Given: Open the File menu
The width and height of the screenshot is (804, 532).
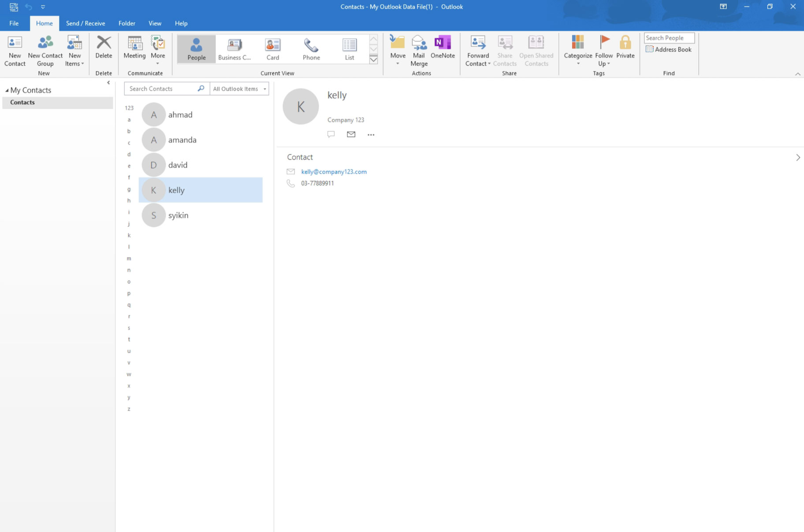Looking at the screenshot, I should point(14,23).
